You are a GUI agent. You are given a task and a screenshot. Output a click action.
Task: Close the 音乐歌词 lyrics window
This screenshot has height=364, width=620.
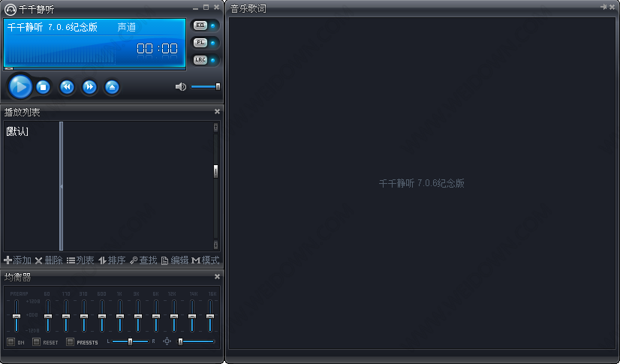coord(612,7)
